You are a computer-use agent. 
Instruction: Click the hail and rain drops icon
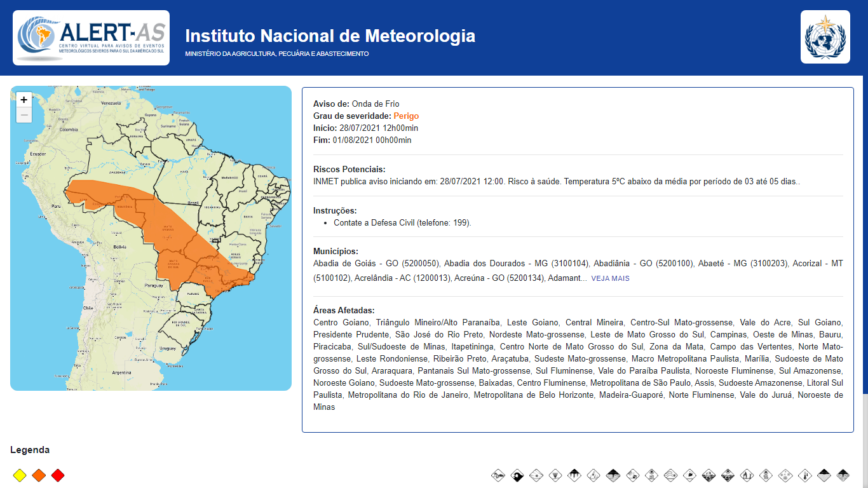pos(593,475)
